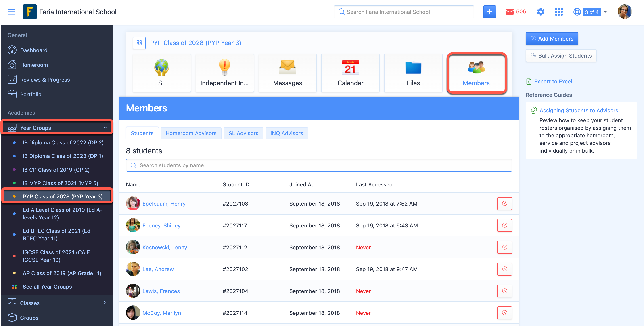Screen dimensions: 644x326
Task: Open the hamburger navigation menu
Action: click(x=11, y=12)
